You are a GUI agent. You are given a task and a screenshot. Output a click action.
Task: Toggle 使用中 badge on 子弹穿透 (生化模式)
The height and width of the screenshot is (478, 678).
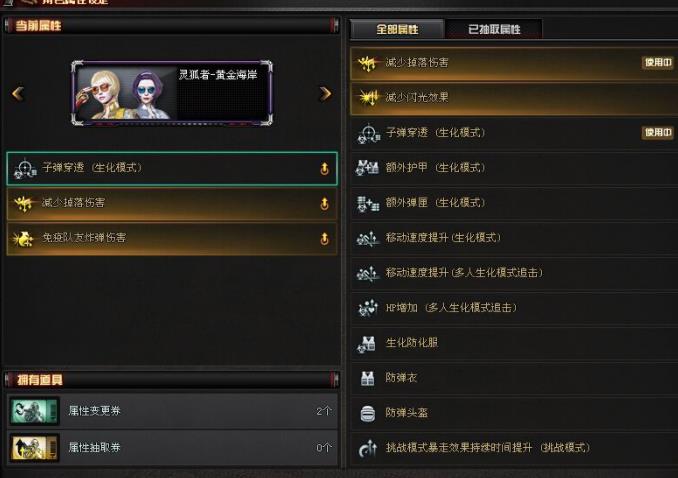pyautogui.click(x=658, y=132)
